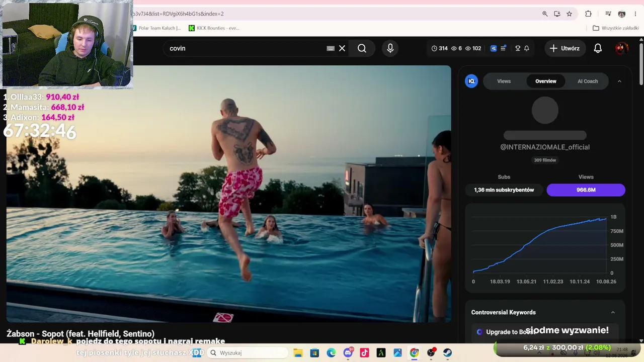Image resolution: width=644 pixels, height=362 pixels.
Task: Click the zoom magnifier icon in address bar
Action: point(545,14)
